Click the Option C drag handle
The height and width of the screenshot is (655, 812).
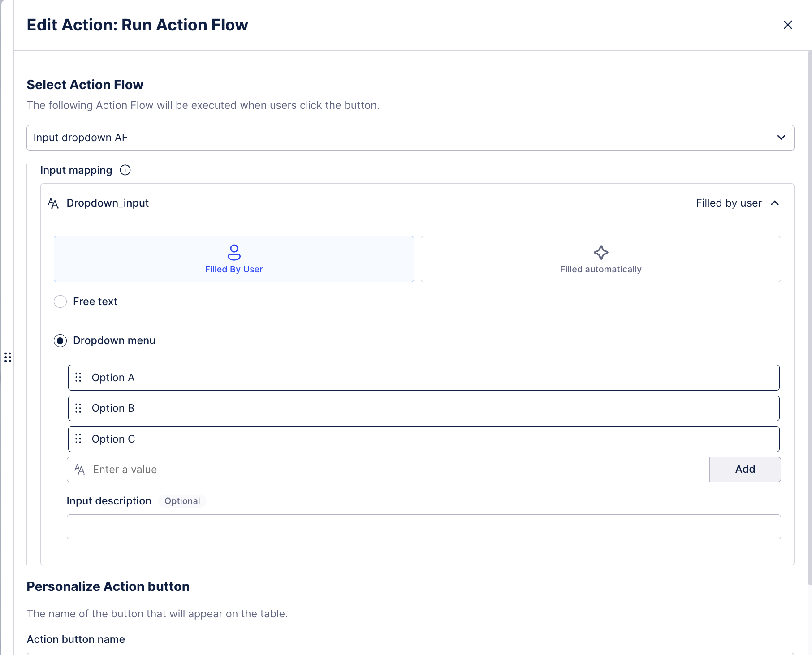tap(78, 439)
